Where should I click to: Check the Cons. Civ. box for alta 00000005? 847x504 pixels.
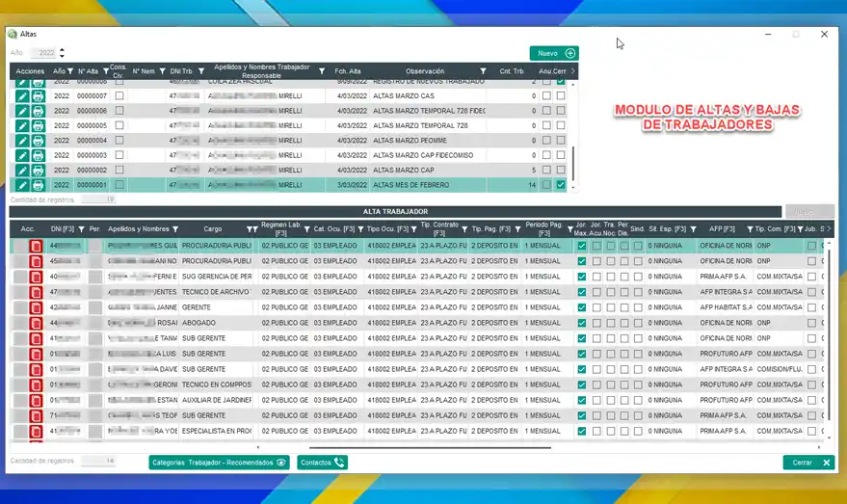[119, 126]
